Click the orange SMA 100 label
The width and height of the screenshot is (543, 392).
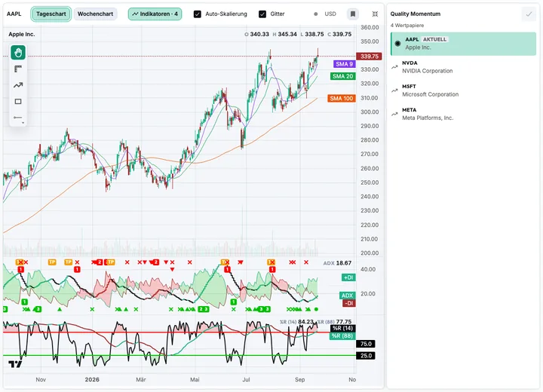tap(342, 98)
